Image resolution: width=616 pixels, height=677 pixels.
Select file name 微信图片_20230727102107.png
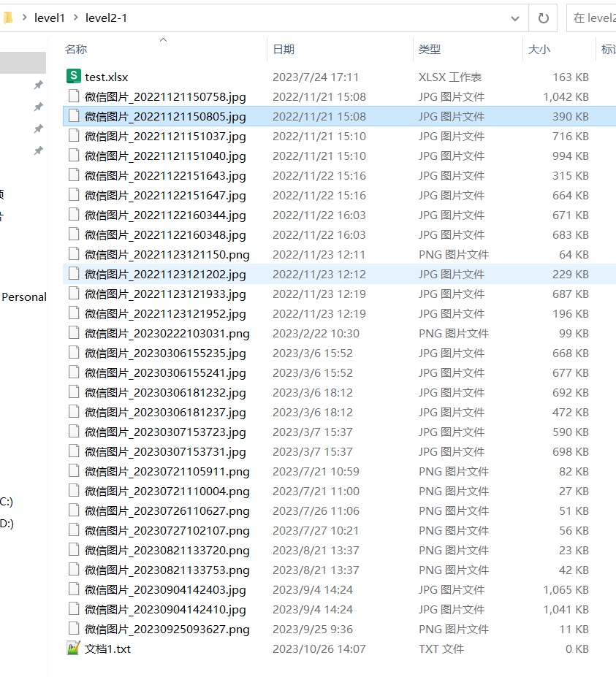pos(167,531)
